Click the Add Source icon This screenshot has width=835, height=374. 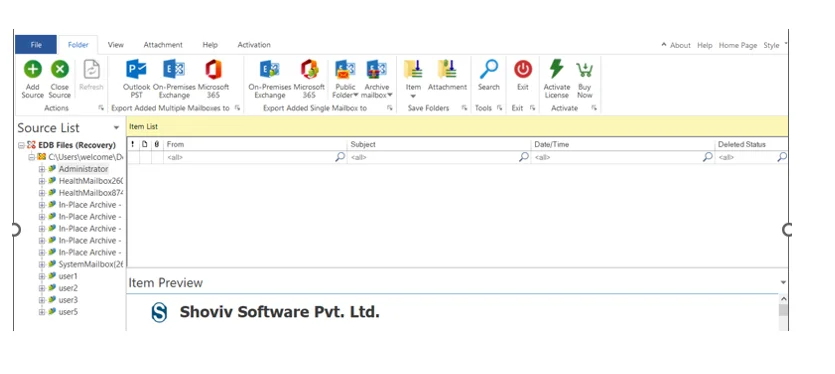32,69
